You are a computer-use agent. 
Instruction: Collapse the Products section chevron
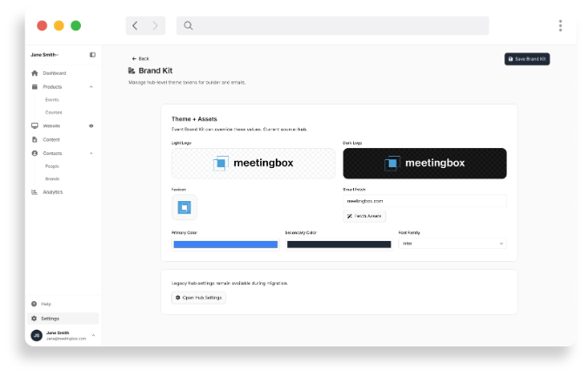pyautogui.click(x=91, y=87)
